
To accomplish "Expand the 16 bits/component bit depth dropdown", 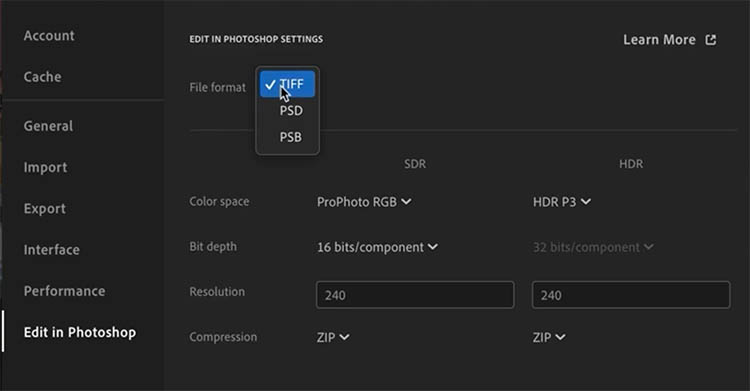I will click(377, 247).
